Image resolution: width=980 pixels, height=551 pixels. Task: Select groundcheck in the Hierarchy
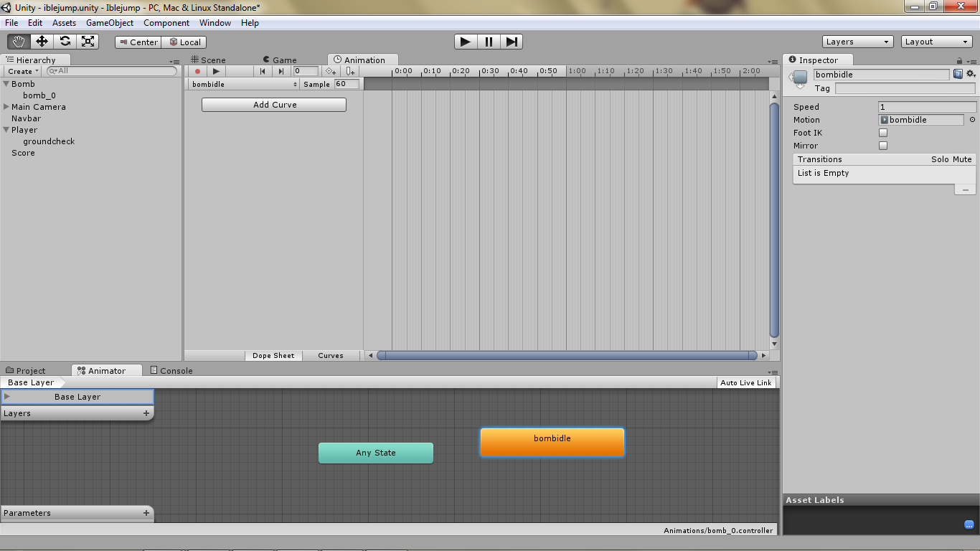(49, 141)
